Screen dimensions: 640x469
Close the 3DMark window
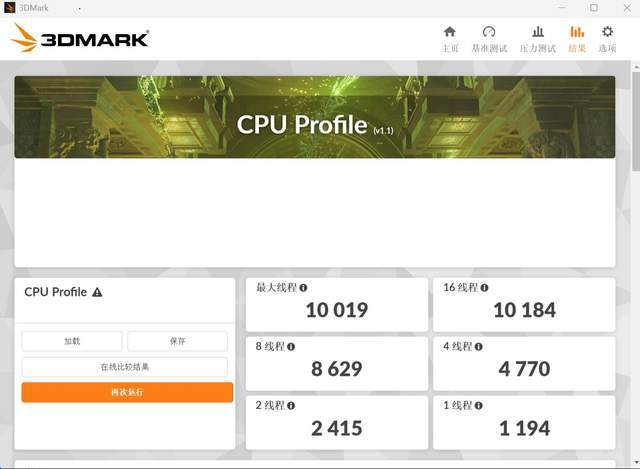pyautogui.click(x=627, y=8)
